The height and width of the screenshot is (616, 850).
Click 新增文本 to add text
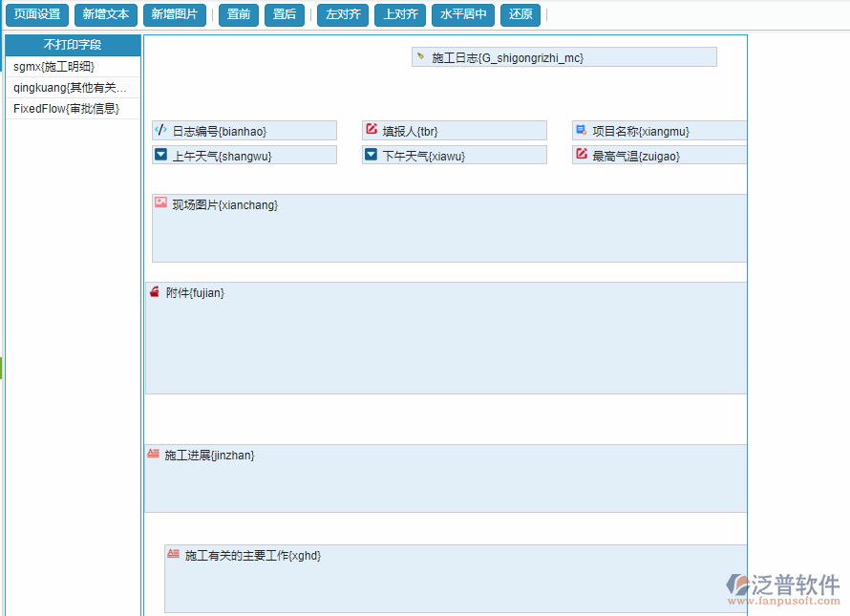tap(106, 14)
